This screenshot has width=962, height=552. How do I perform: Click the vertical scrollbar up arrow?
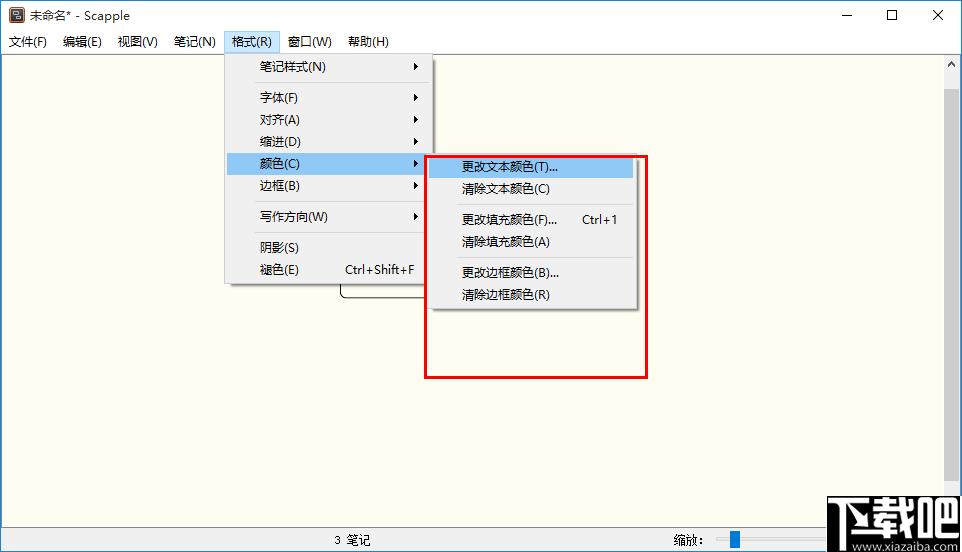(x=952, y=65)
